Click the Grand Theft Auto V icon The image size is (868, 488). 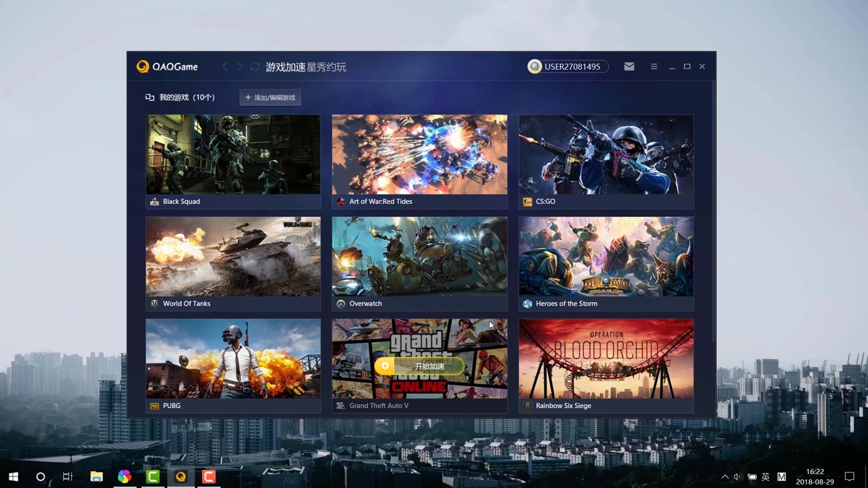(x=341, y=406)
